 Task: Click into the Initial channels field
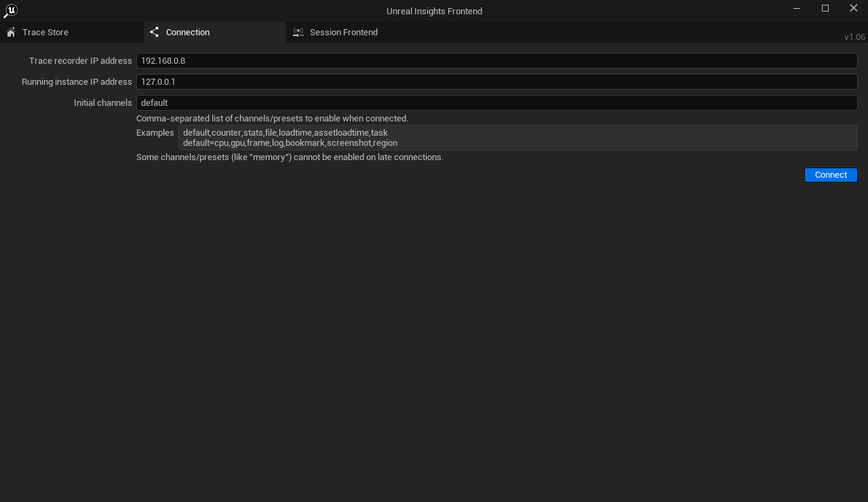(x=496, y=103)
